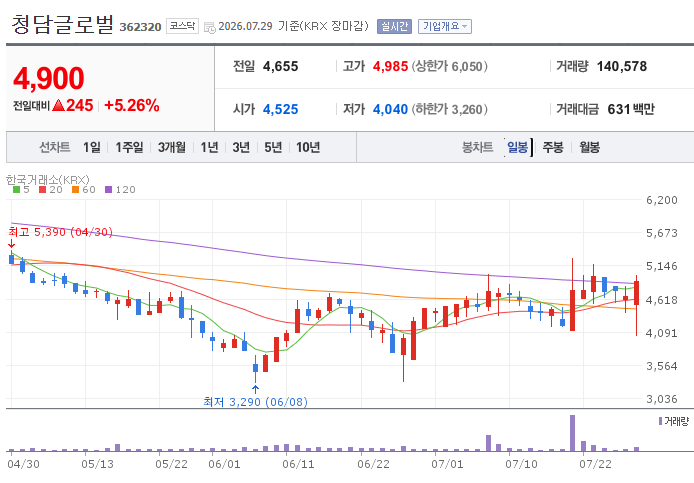Click the lower limit text 하한가 3,260
The height and width of the screenshot is (483, 694).
click(450, 109)
